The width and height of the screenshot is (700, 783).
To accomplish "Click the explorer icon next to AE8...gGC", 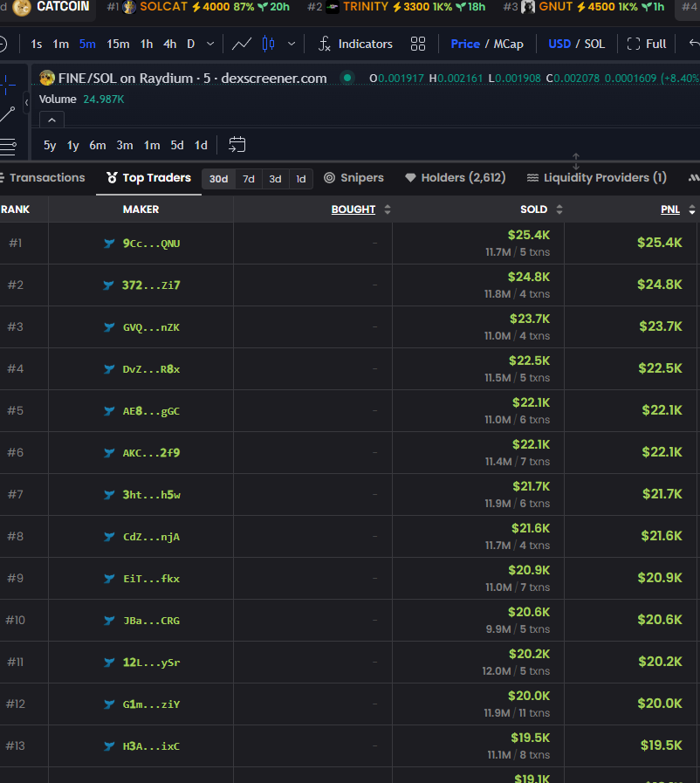I will (109, 411).
